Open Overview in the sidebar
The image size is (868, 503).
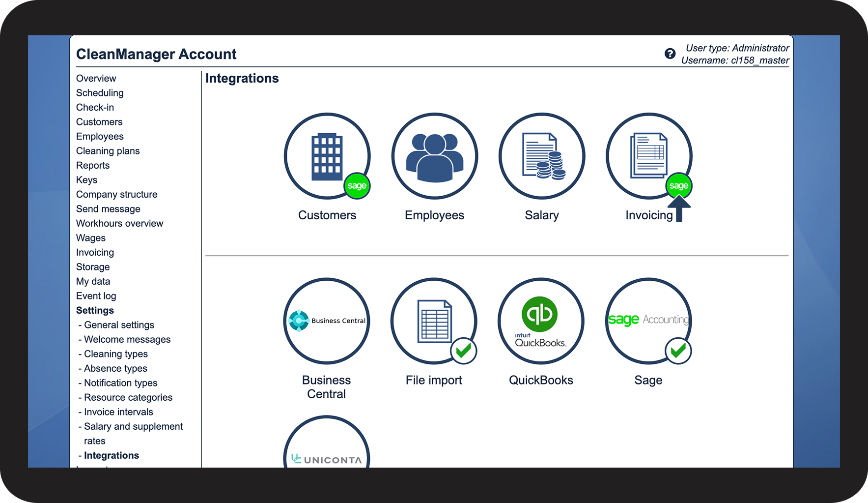coord(96,78)
